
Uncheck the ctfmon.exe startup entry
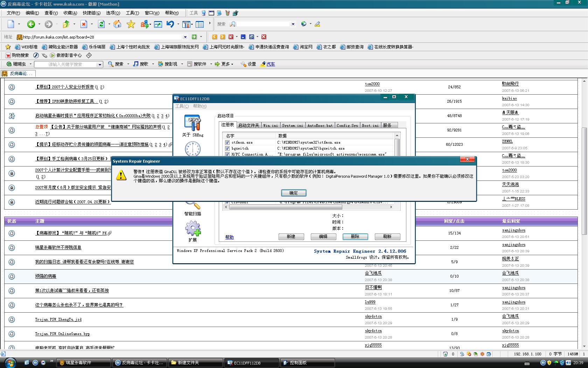(227, 143)
